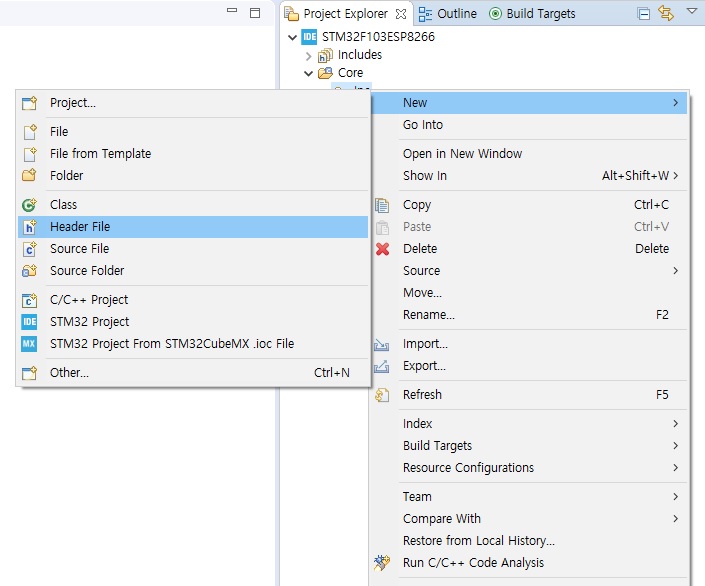Collapse all in Project Explorer toolbar
The height and width of the screenshot is (586, 705).
[x=643, y=14]
